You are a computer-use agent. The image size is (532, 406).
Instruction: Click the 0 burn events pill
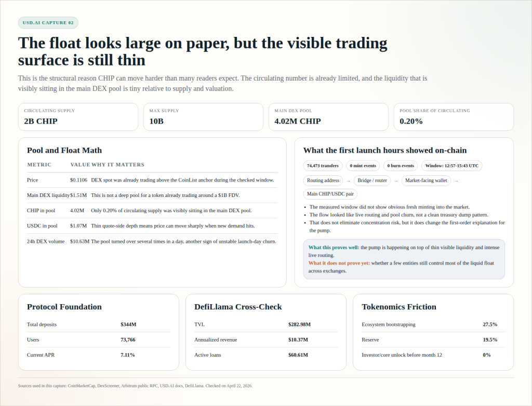(x=401, y=166)
